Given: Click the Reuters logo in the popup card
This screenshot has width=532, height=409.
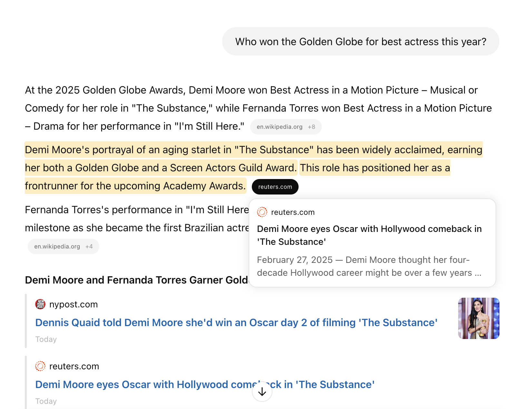Looking at the screenshot, I should coord(262,212).
